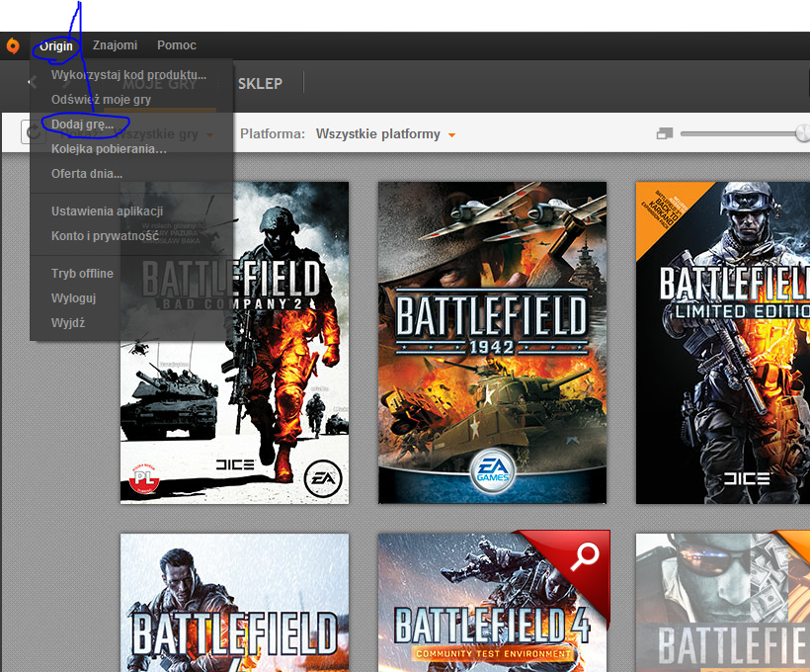Click red magnifier badge on Battlefield 4 CTE

pyautogui.click(x=584, y=556)
